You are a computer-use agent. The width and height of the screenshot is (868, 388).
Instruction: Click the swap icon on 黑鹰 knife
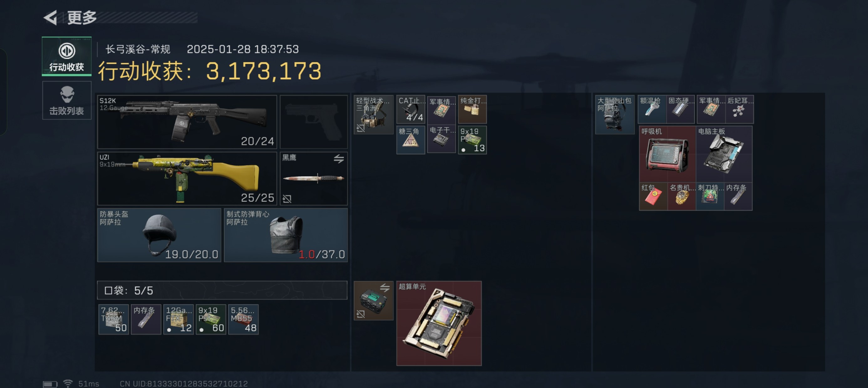coord(338,159)
